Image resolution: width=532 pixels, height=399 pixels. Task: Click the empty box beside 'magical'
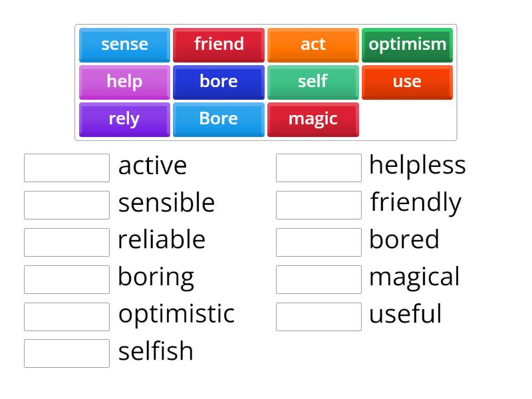319,279
